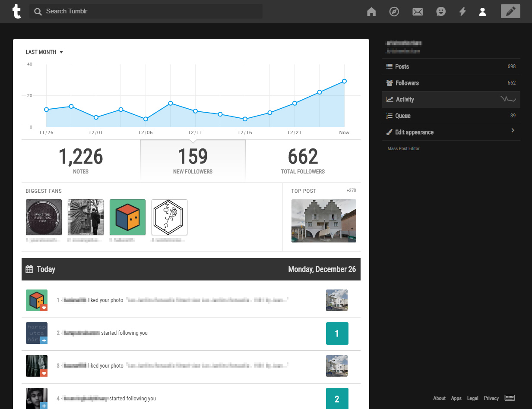Viewport: 532px width, 409px height.
Task: Select the 662 Total Followers stat tab
Action: coord(303,161)
